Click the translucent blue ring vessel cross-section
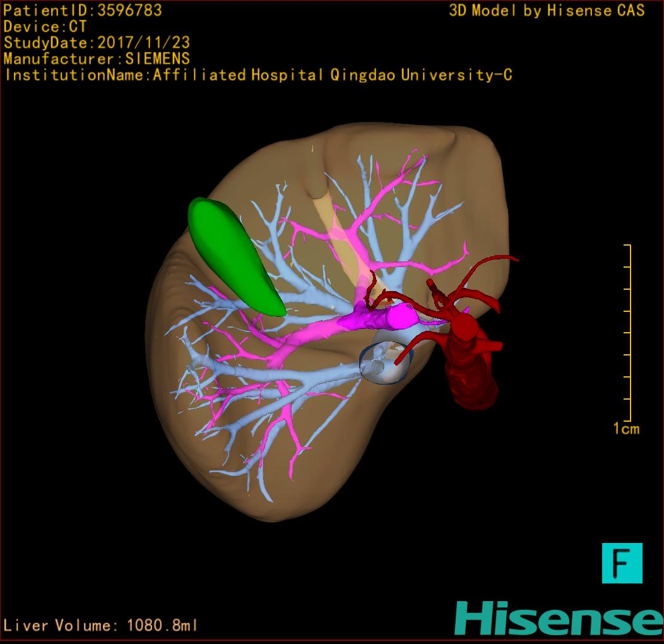The image size is (664, 644). point(386,363)
